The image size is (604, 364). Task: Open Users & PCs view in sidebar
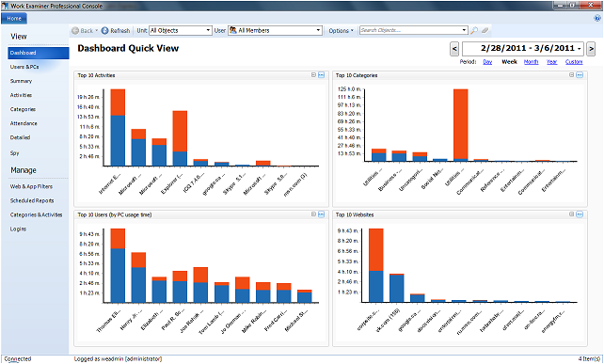point(24,67)
